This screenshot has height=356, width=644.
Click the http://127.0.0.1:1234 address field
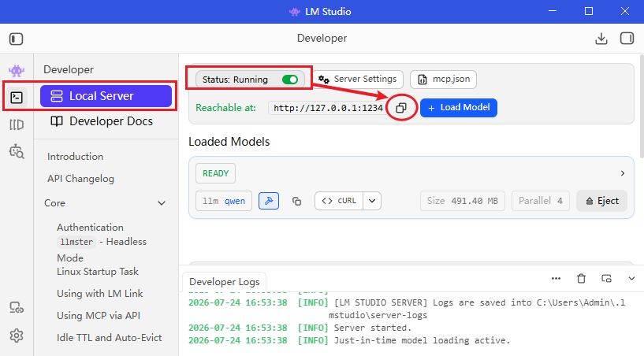[x=328, y=108]
